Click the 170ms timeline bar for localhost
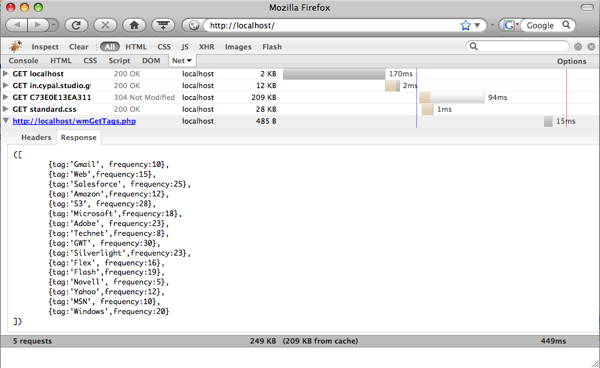Screen dimensions: 600x368 pyautogui.click(x=334, y=74)
